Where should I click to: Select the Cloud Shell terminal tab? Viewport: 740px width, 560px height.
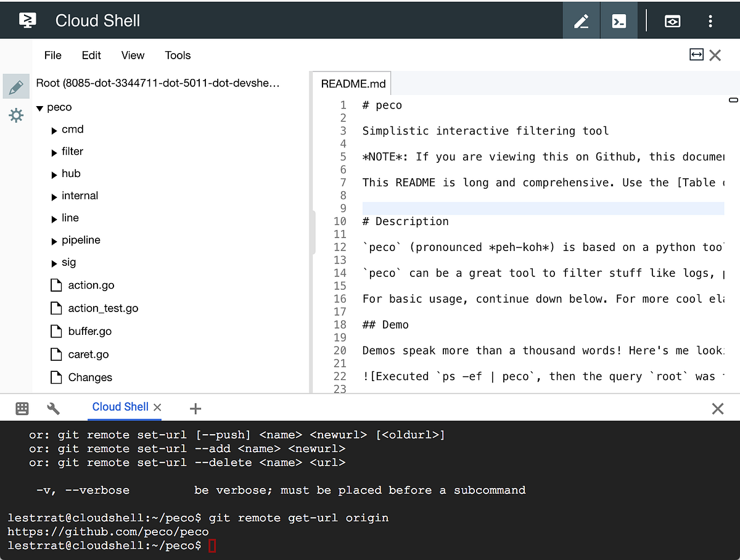(x=120, y=407)
